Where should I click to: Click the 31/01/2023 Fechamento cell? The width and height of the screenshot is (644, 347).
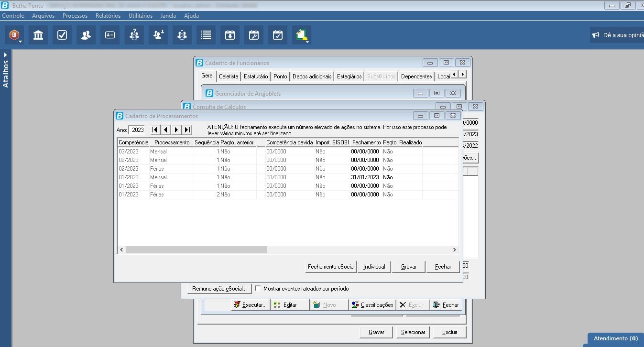pos(365,177)
